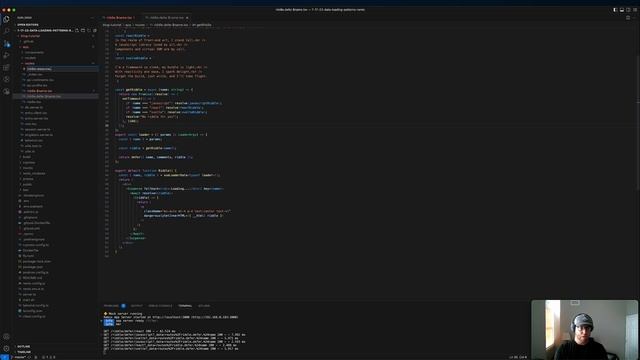Image resolution: width=640 pixels, height=360 pixels.
Task: Open the DEBUG CONSOLE panel tab
Action: [160, 306]
